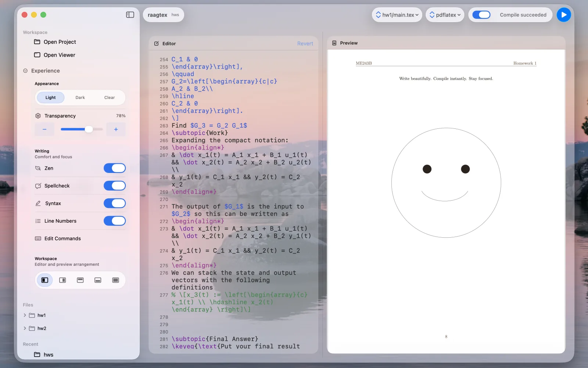Switch to Dark appearance
Image resolution: width=588 pixels, height=368 pixels.
[80, 98]
